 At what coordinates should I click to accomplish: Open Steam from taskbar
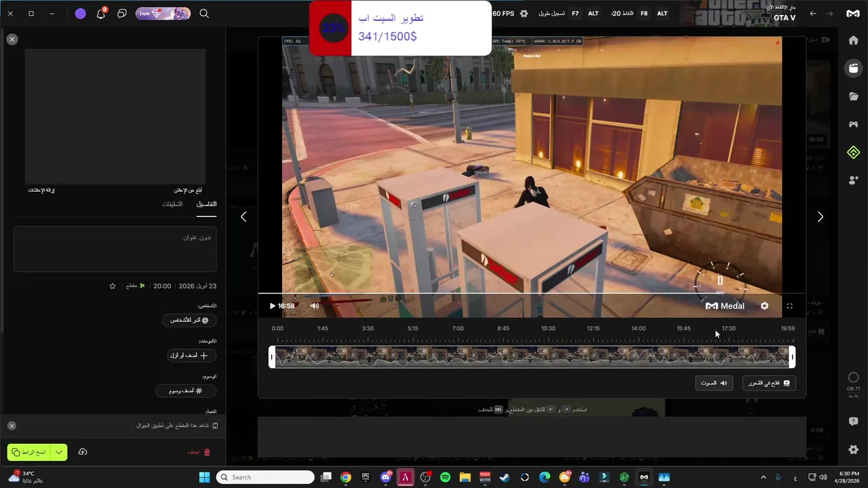point(505,477)
